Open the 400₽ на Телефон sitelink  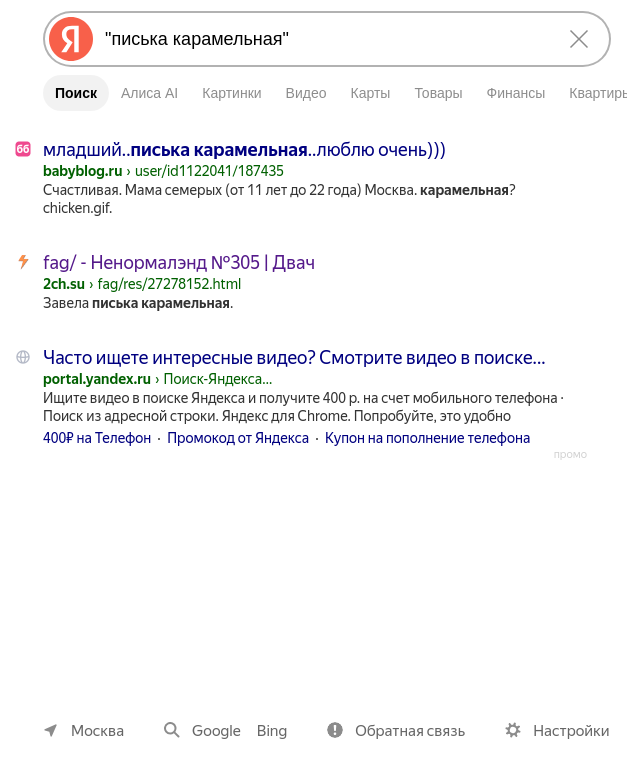pos(97,438)
